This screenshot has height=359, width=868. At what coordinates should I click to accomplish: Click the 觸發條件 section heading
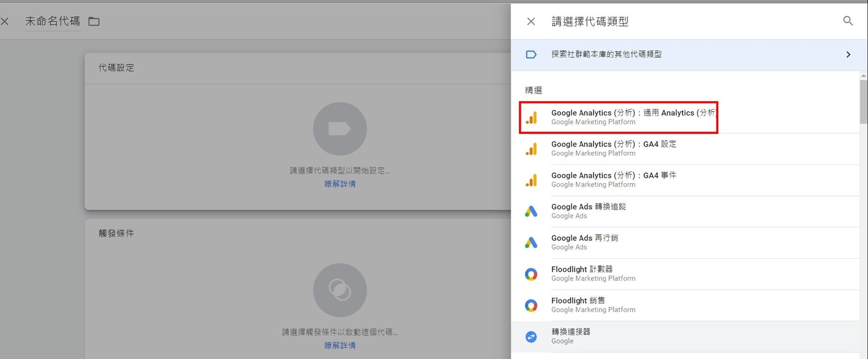coord(116,233)
